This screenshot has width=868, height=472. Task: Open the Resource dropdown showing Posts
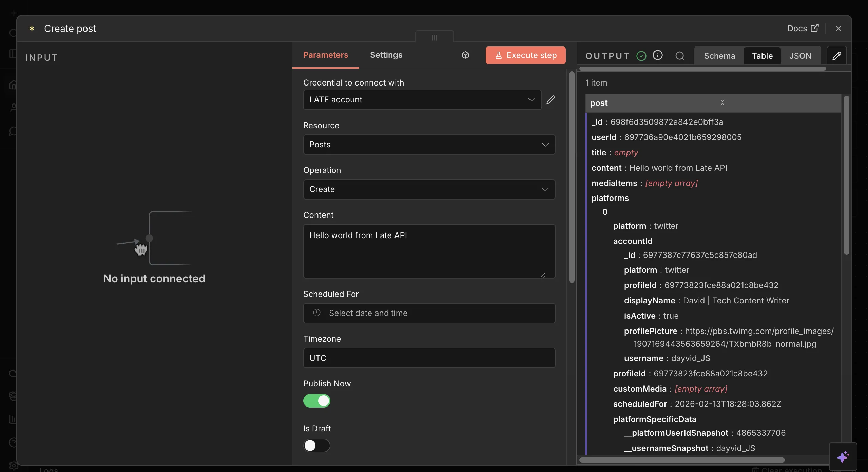[x=428, y=144]
